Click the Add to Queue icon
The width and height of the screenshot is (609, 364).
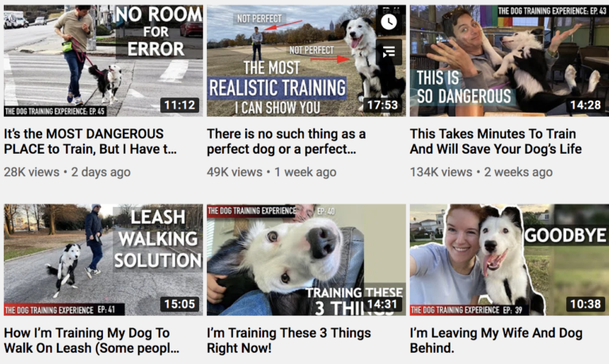[389, 52]
